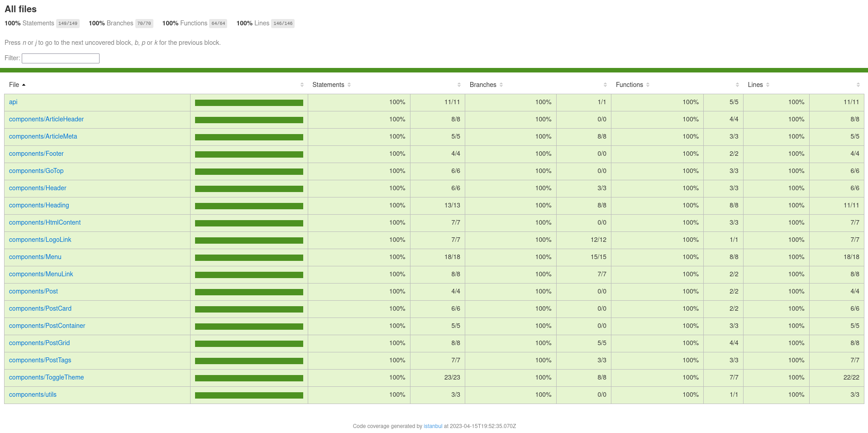
Task: Open components/HtmlContent report
Action: click(45, 222)
